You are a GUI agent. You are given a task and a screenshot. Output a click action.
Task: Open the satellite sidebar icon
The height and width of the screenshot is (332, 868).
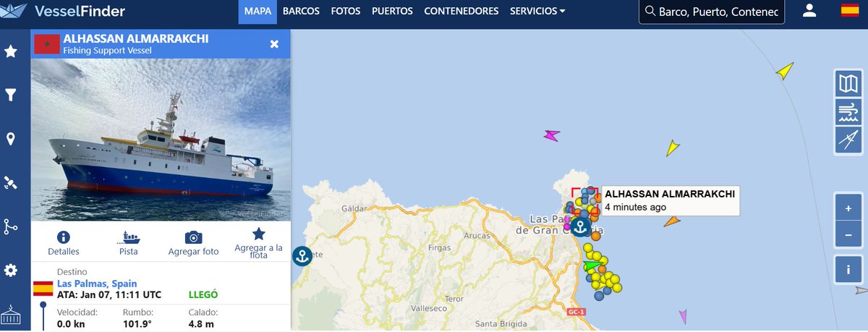point(11,183)
